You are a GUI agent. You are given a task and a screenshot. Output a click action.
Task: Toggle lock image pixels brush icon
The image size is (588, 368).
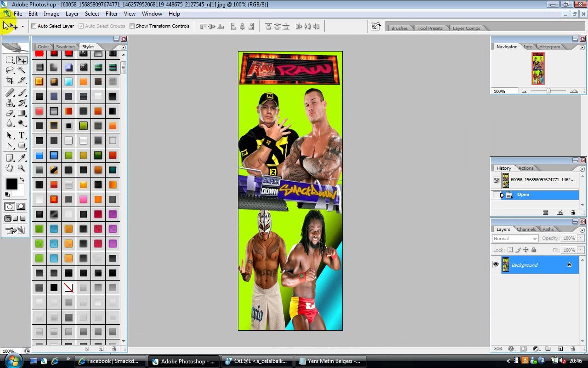pyautogui.click(x=518, y=250)
